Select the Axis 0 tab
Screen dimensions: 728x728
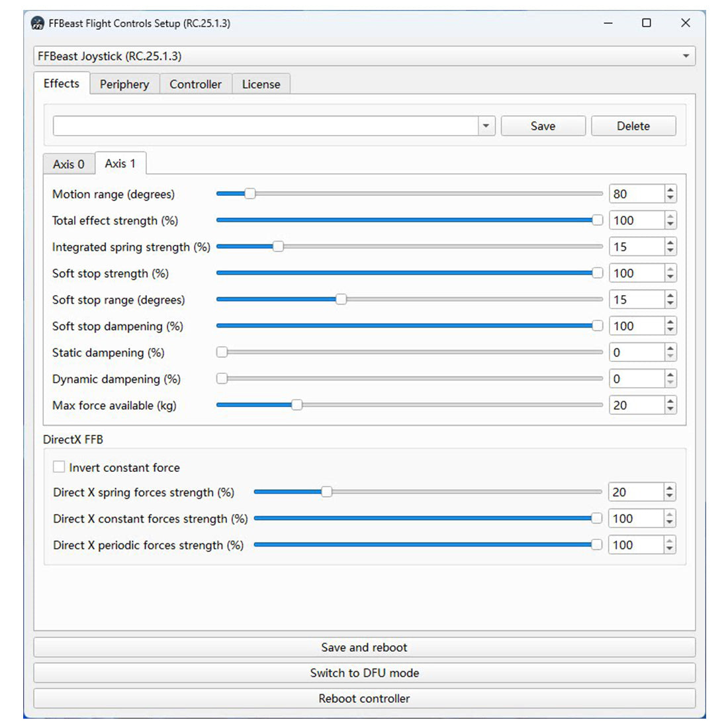pos(69,164)
